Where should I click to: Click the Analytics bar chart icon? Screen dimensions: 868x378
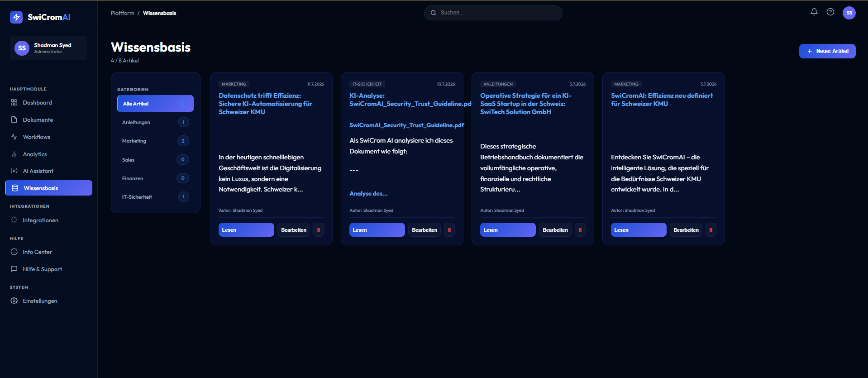coord(14,154)
